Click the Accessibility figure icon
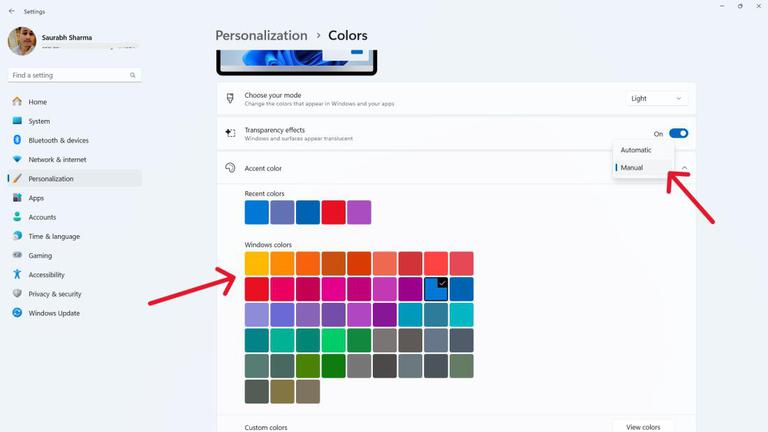 [17, 274]
